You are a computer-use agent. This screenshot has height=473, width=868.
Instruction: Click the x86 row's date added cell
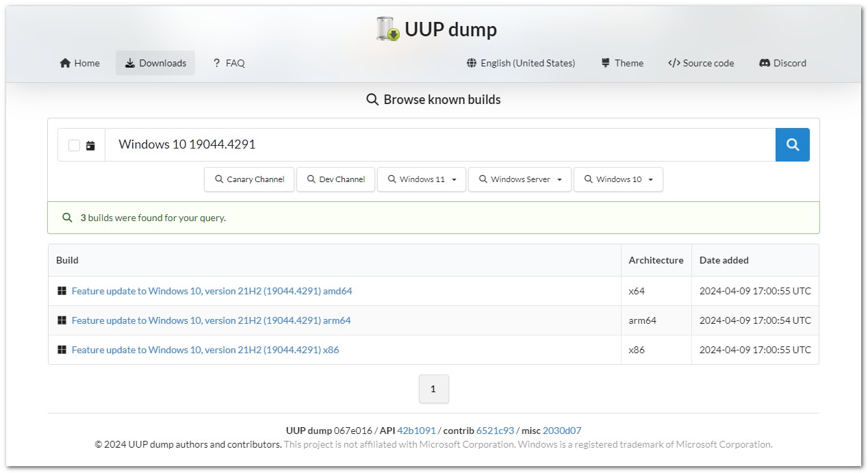click(755, 350)
